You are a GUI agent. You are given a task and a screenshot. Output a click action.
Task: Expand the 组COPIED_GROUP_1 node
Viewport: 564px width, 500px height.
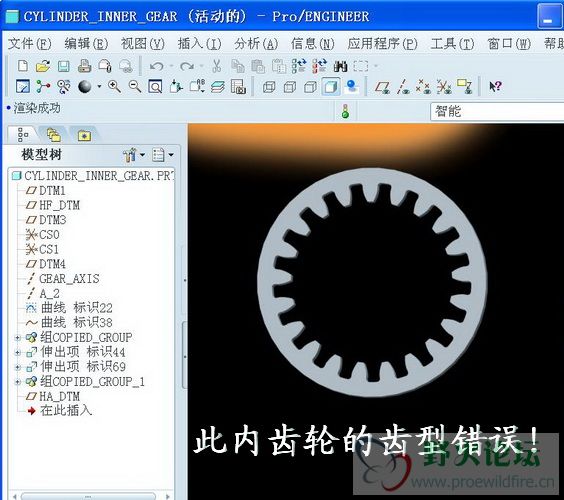tap(17, 382)
